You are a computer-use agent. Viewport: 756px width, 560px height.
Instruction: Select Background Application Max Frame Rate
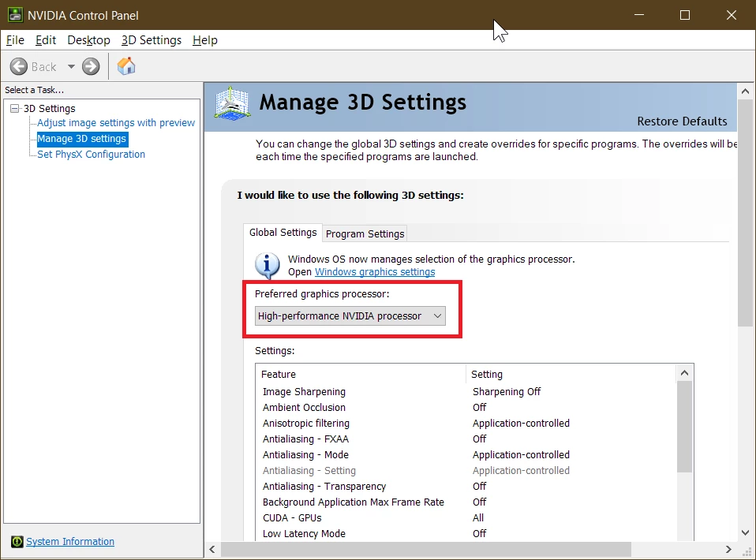(x=354, y=502)
